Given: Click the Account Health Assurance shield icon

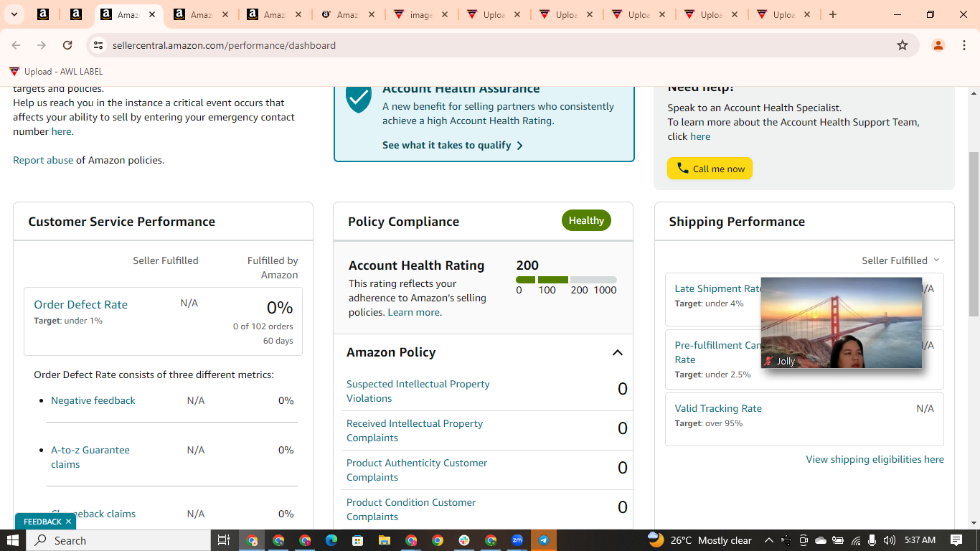Looking at the screenshot, I should click(x=359, y=98).
